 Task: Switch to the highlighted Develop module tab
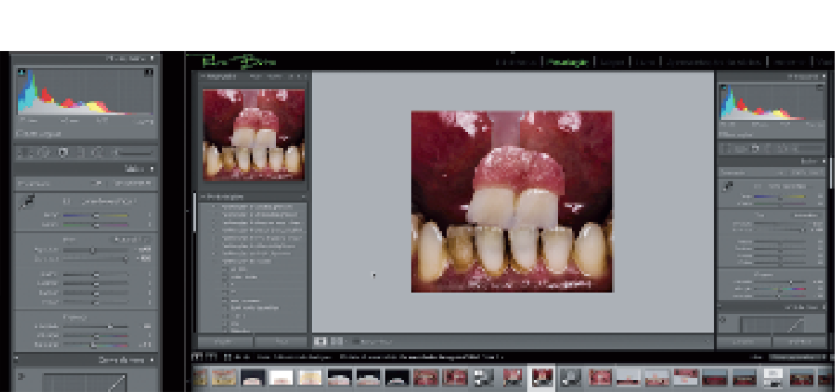pyautogui.click(x=567, y=62)
